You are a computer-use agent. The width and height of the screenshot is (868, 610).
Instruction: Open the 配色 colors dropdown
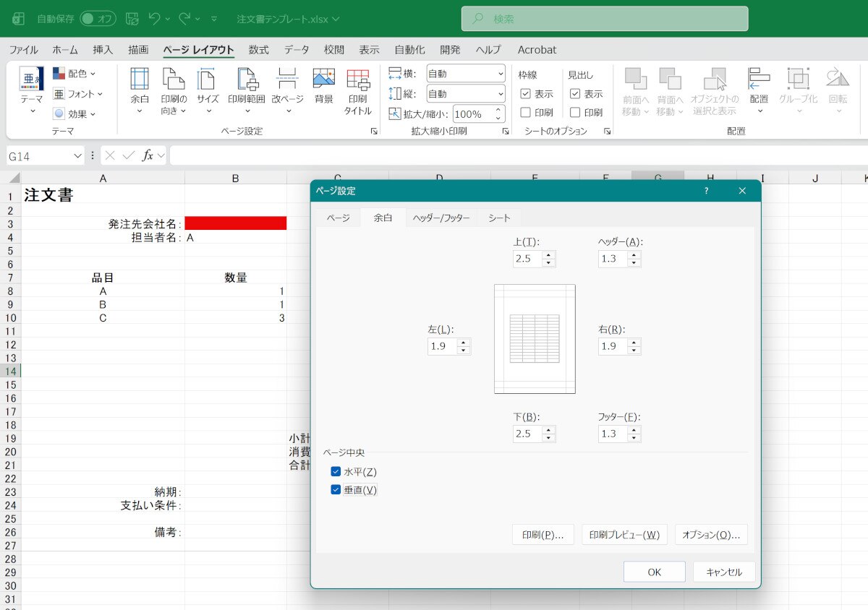coord(75,74)
